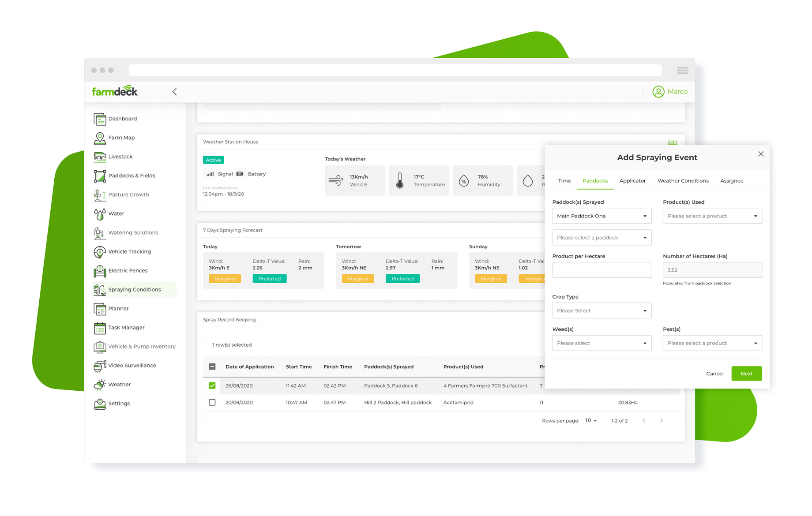
Task: Click the green Next button
Action: point(746,374)
